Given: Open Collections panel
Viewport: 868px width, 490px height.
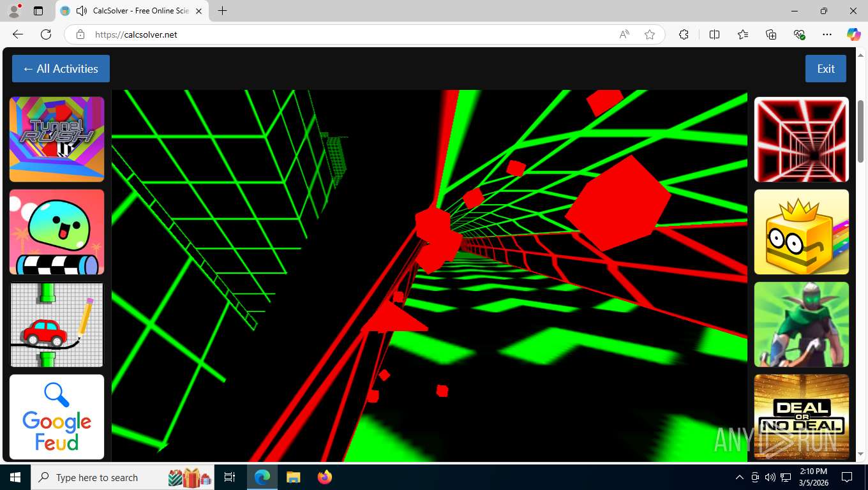Looking at the screenshot, I should click(x=771, y=34).
